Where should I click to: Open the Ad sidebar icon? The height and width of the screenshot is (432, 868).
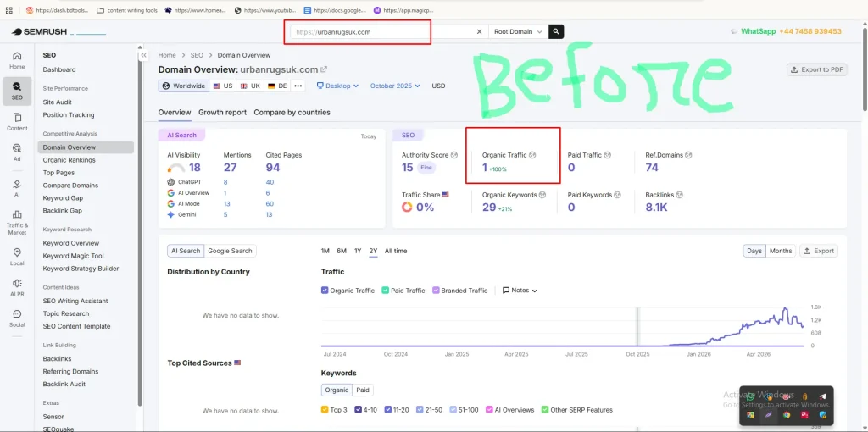pos(17,152)
